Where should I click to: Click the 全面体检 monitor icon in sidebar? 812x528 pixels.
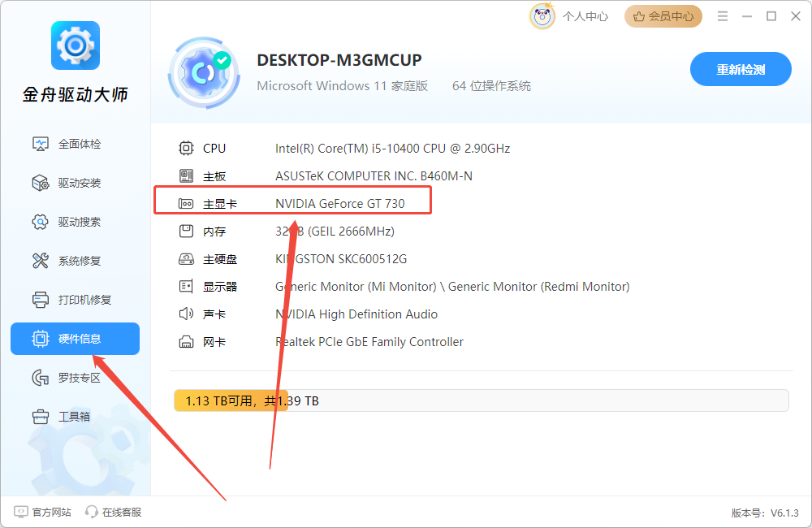click(x=41, y=144)
